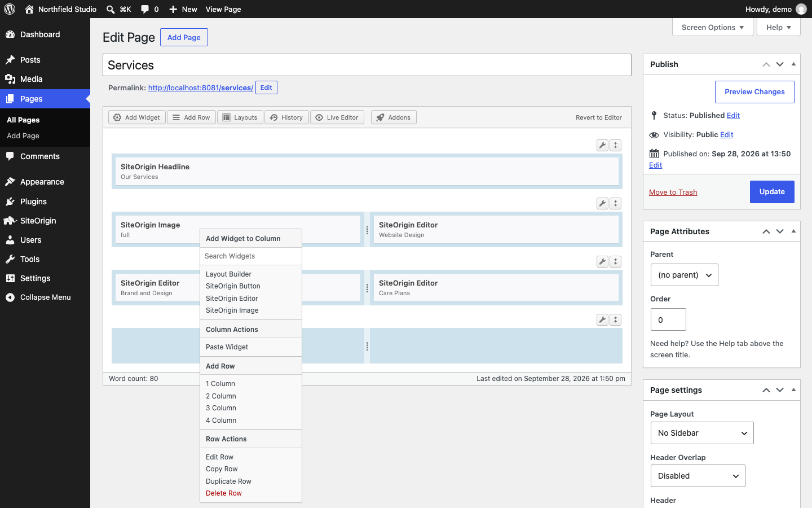Click move handle above the Website Design row

tap(616, 203)
